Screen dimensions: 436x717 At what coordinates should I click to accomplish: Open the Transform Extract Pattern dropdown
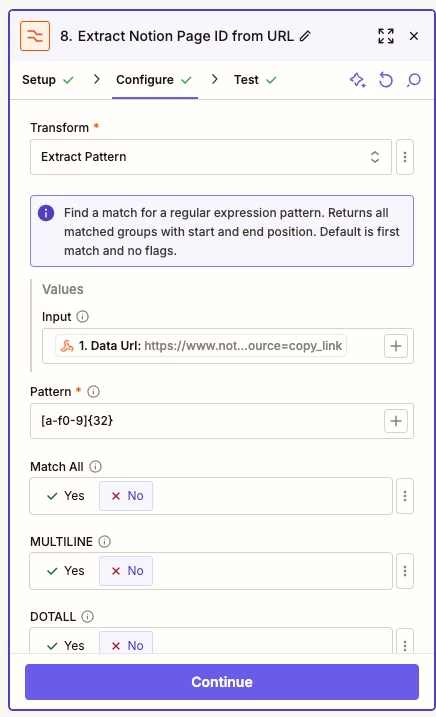pos(211,157)
